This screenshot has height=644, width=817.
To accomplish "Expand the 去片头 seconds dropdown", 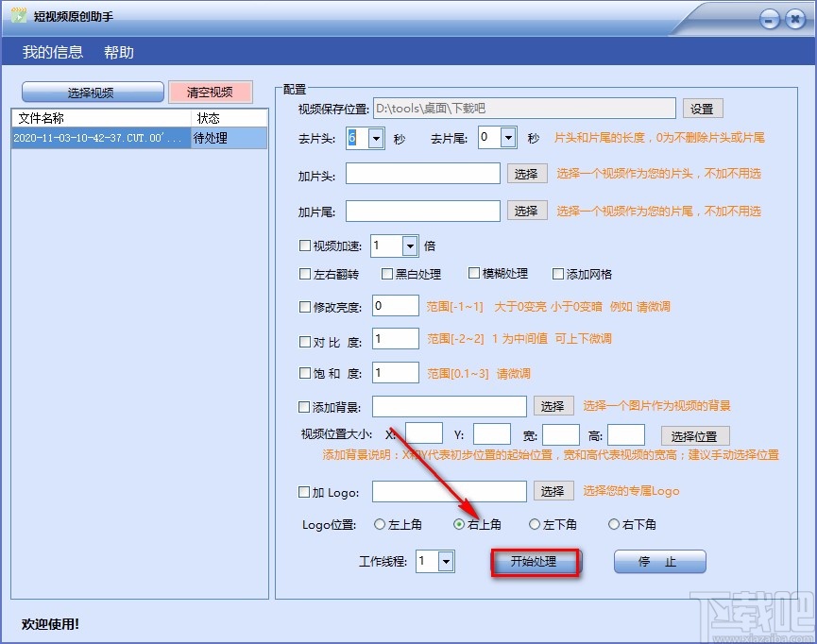I will pos(376,139).
